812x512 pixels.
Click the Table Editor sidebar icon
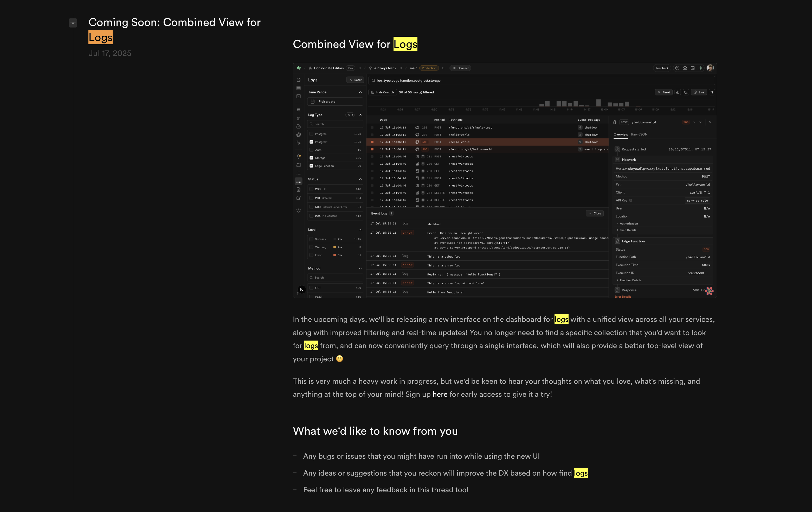(298, 88)
